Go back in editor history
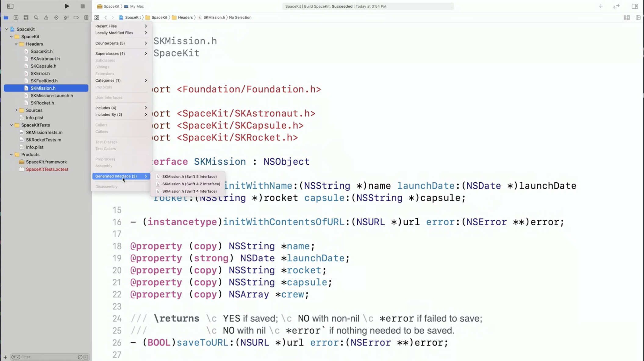Viewport: 644px width, 361px height. [106, 17]
